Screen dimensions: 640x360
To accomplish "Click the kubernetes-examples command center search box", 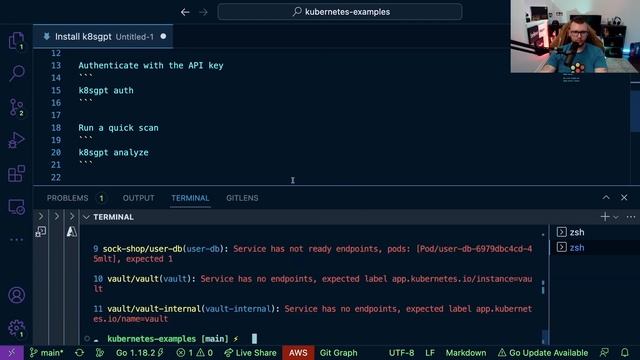I will pos(340,12).
